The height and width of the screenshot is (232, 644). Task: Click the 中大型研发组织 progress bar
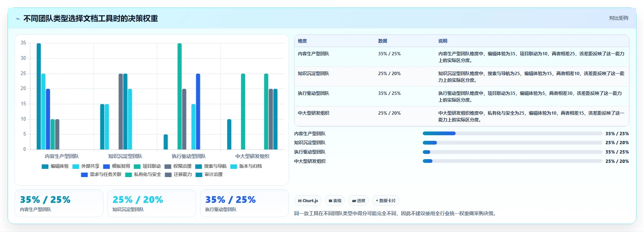click(x=512, y=161)
